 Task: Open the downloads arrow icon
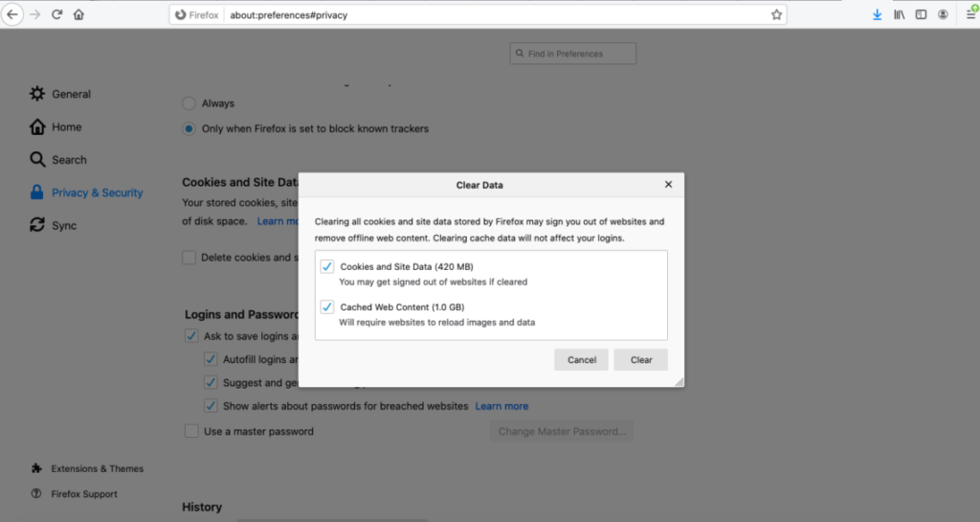pyautogui.click(x=877, y=14)
